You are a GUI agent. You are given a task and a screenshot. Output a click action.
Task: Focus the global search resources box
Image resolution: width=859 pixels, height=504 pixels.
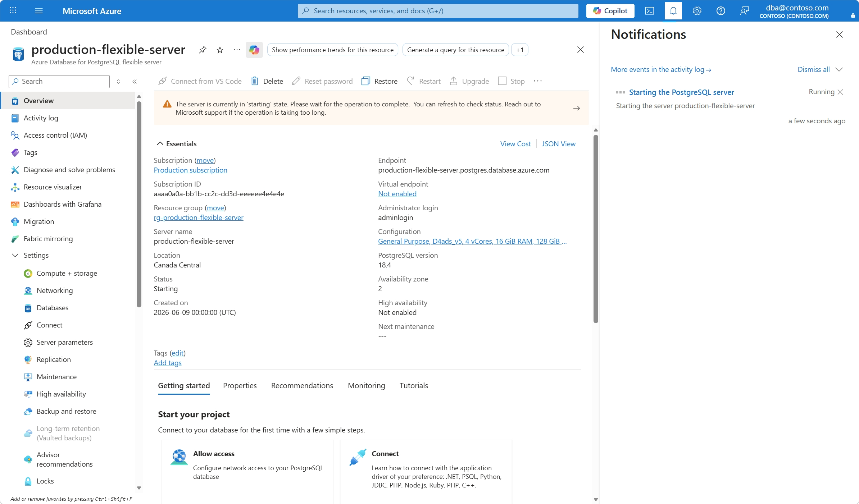click(438, 11)
